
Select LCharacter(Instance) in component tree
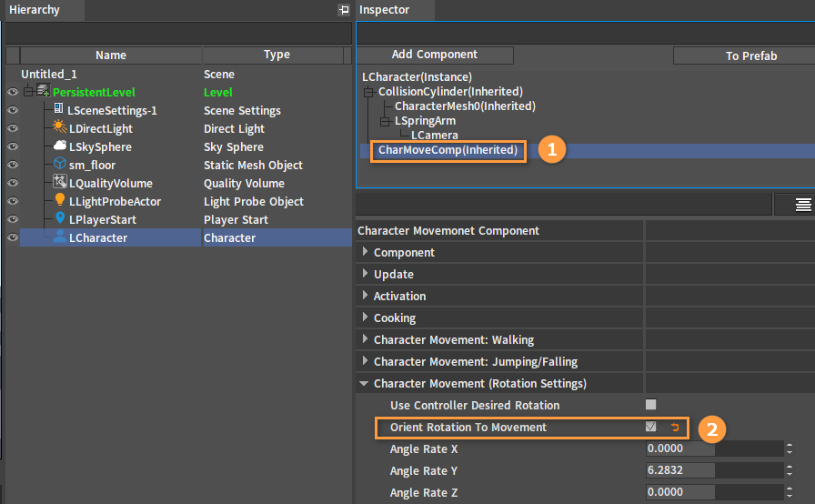tap(417, 77)
